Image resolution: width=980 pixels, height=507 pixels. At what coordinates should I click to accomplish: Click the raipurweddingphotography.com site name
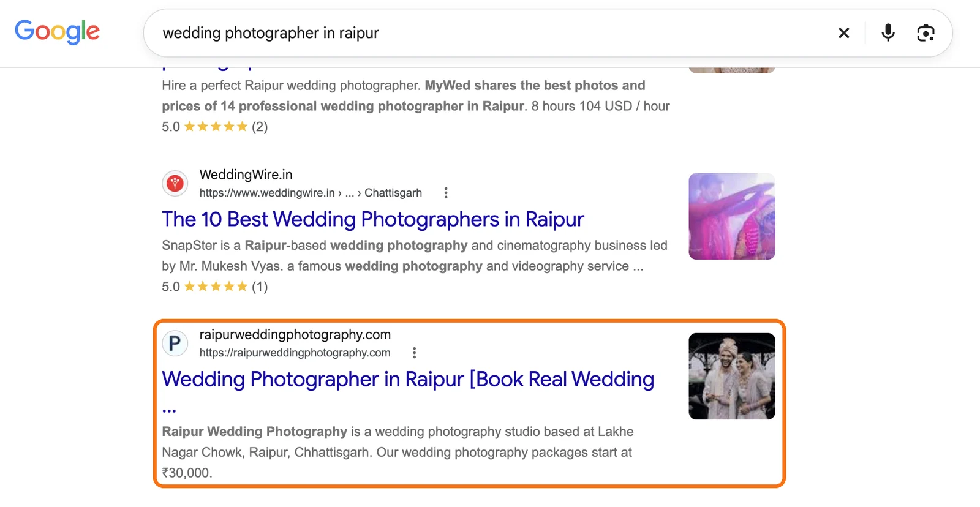(295, 334)
